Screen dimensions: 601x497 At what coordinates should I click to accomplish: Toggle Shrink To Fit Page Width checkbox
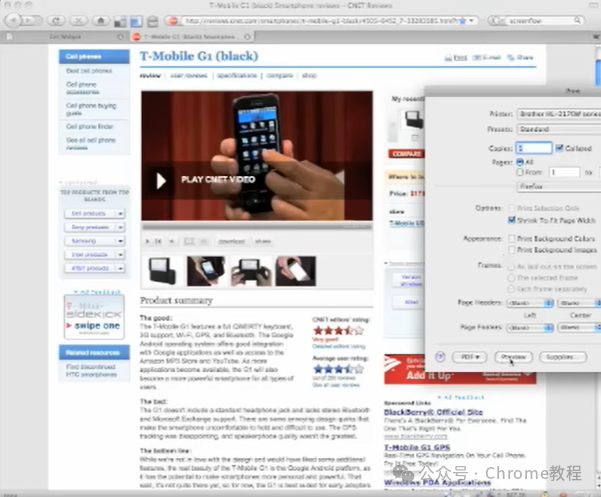coord(512,220)
